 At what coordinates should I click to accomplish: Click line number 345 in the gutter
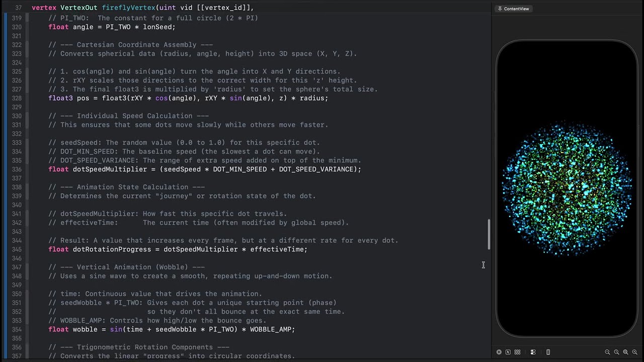tap(16, 249)
